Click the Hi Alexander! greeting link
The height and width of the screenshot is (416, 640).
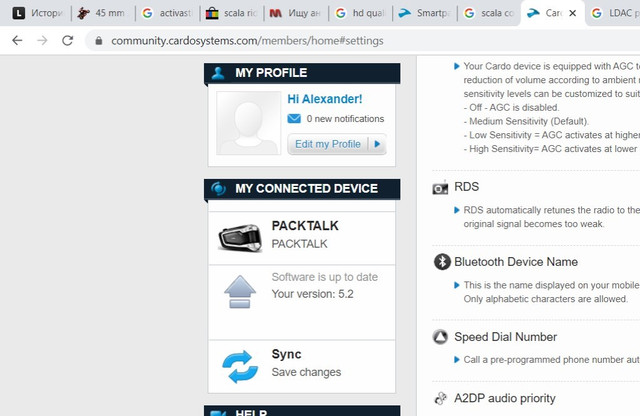point(324,99)
